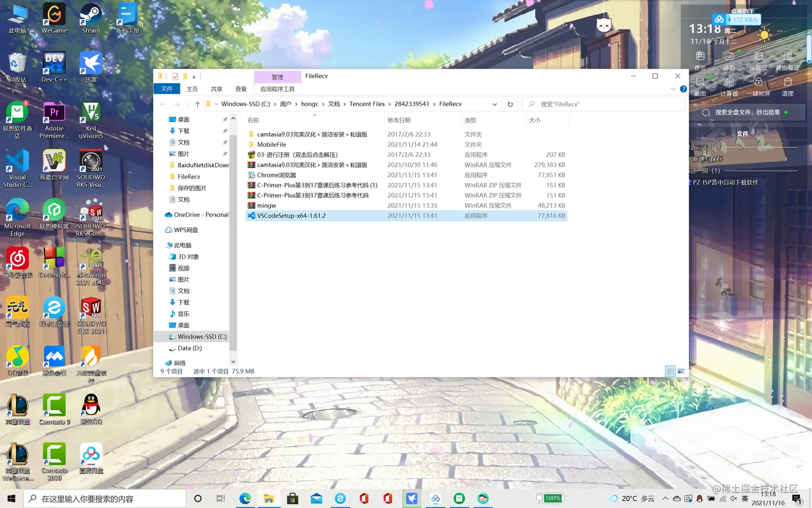Screen dimensions: 812x508
Task: Go up one folder level arrow
Action: [x=198, y=104]
